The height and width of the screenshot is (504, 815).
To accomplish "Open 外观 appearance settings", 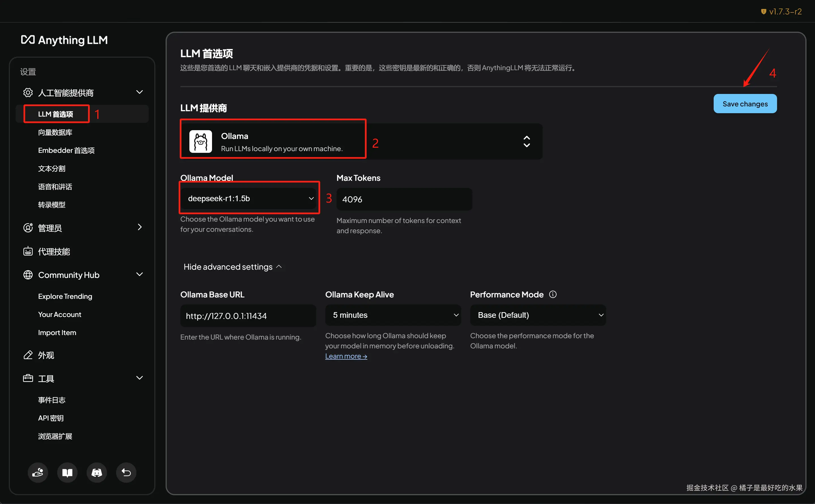I will pyautogui.click(x=46, y=355).
